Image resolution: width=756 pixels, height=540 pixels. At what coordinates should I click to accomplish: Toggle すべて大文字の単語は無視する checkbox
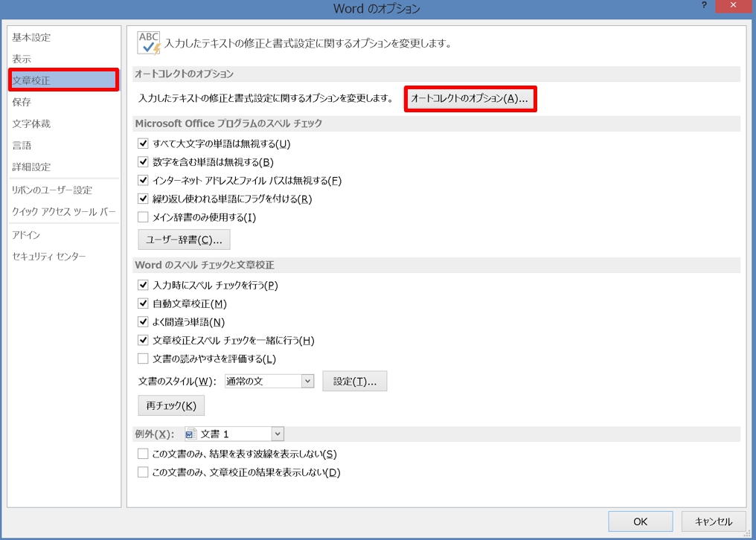(143, 144)
